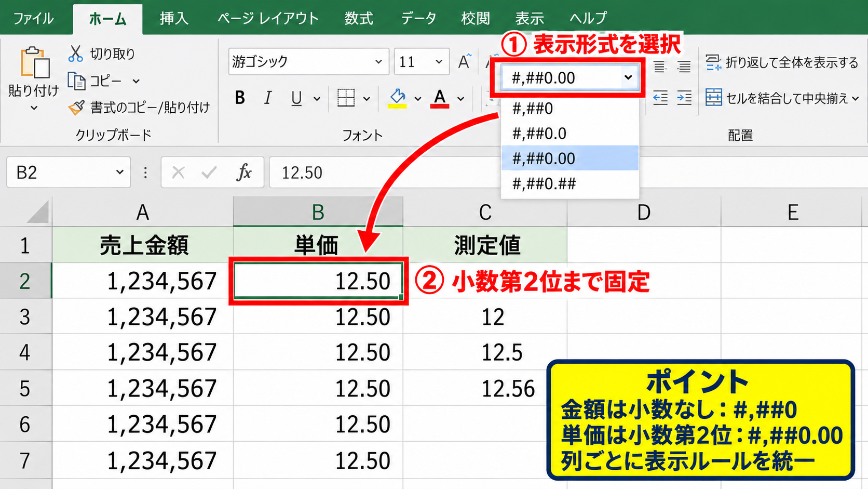Open the paste options dropdown arrow
This screenshot has height=489, width=868.
pyautogui.click(x=34, y=108)
